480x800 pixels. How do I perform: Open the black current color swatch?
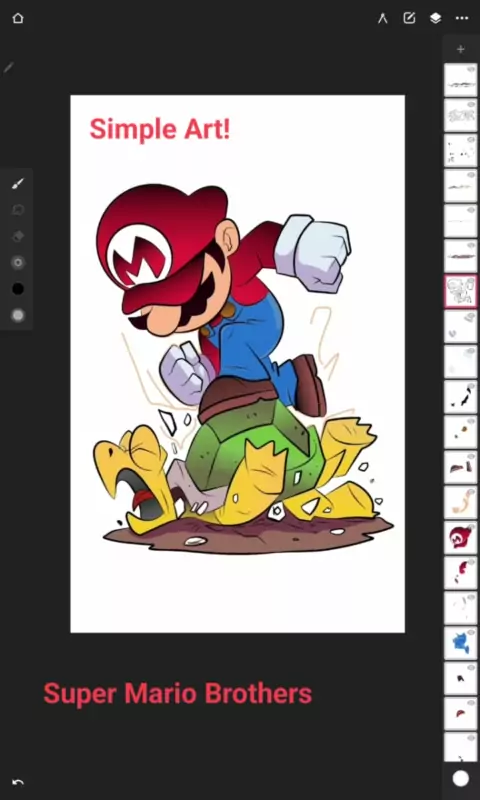(18, 289)
